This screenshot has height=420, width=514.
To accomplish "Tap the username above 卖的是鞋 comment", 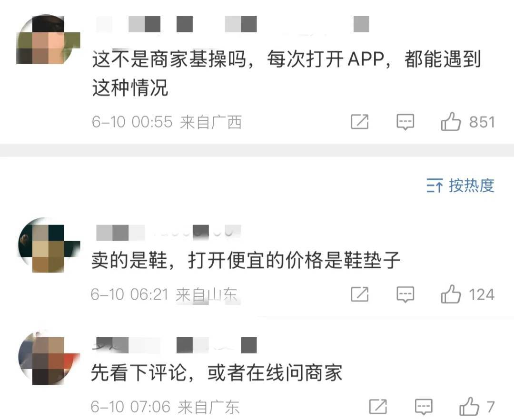I will [x=169, y=232].
